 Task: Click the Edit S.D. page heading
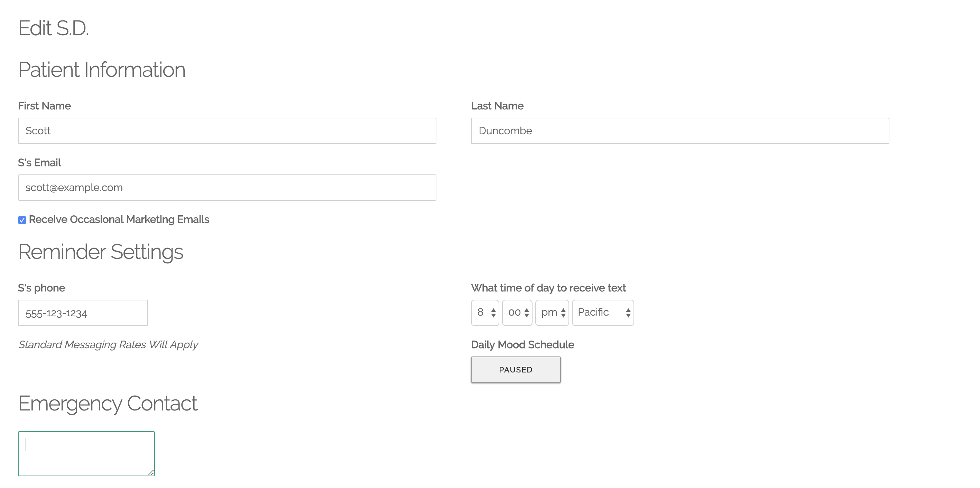[x=53, y=28]
